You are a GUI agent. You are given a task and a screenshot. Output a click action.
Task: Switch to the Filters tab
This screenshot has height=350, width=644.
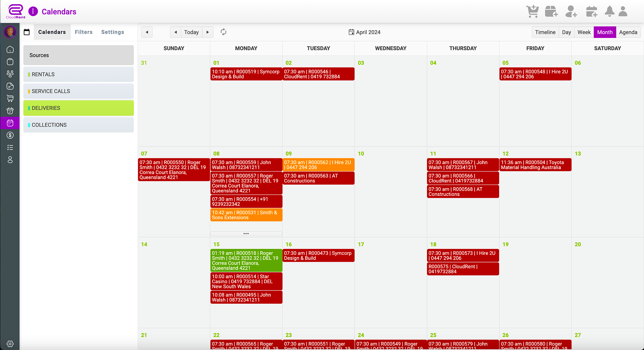(84, 32)
